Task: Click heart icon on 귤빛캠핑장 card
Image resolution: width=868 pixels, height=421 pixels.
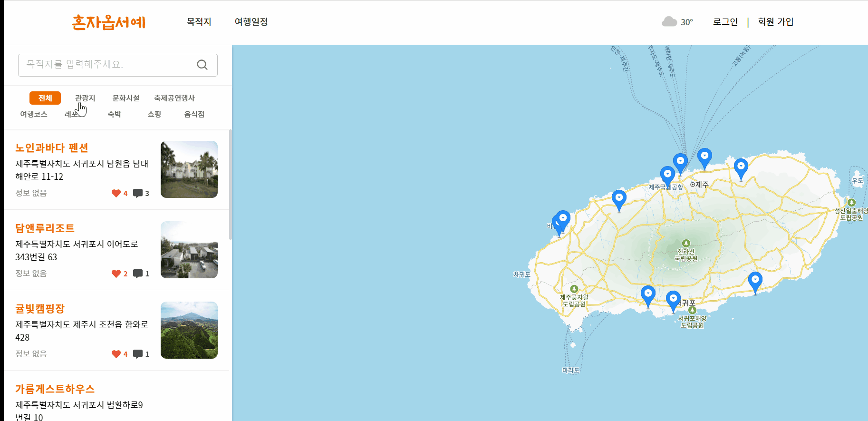Action: pyautogui.click(x=116, y=354)
